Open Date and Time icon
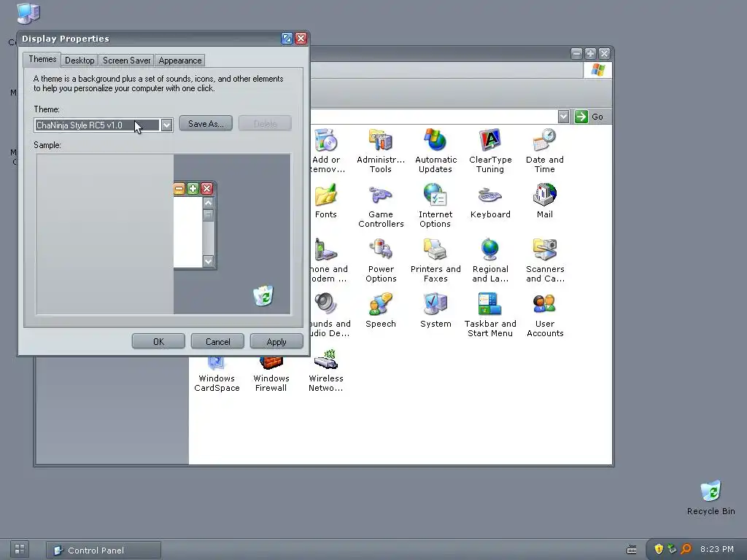Image resolution: width=747 pixels, height=560 pixels. [544, 141]
